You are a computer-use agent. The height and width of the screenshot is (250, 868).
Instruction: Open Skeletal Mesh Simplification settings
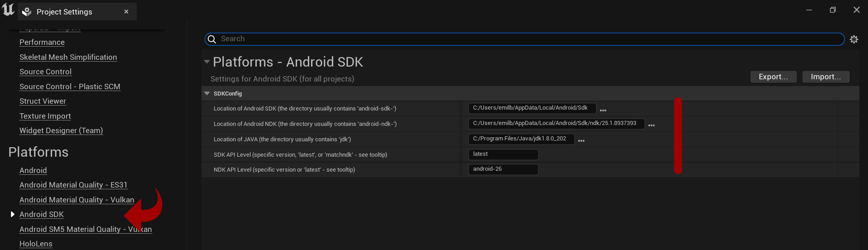pos(68,57)
